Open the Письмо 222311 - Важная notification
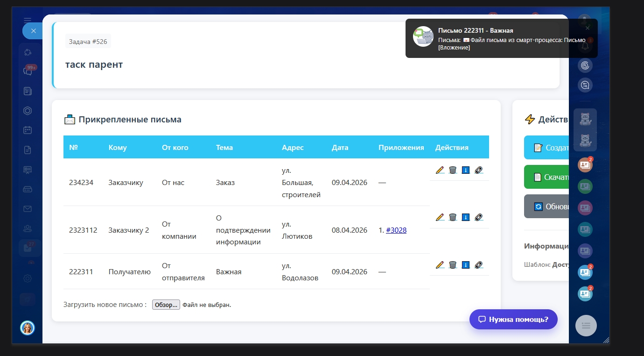 point(501,38)
